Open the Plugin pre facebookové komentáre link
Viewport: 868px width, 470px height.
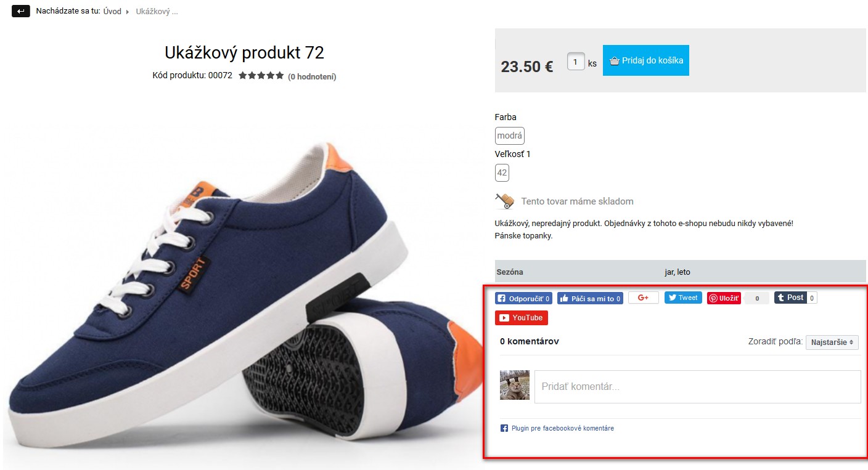[x=562, y=429]
